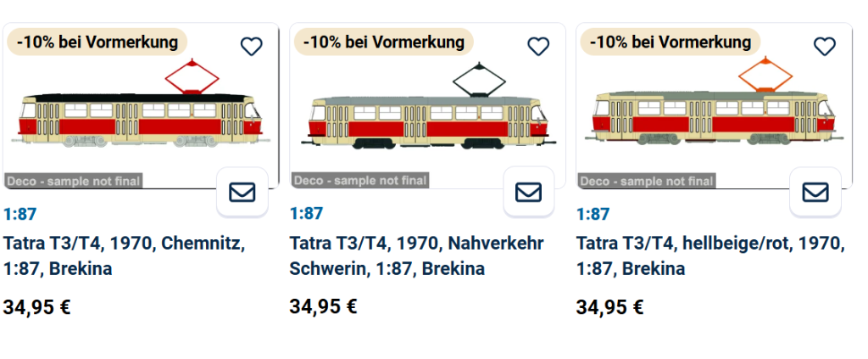Viewport: 868px width, 359px height.
Task: Favorite the Nahverkehr Schwerin tram with heart
Action: [x=538, y=47]
